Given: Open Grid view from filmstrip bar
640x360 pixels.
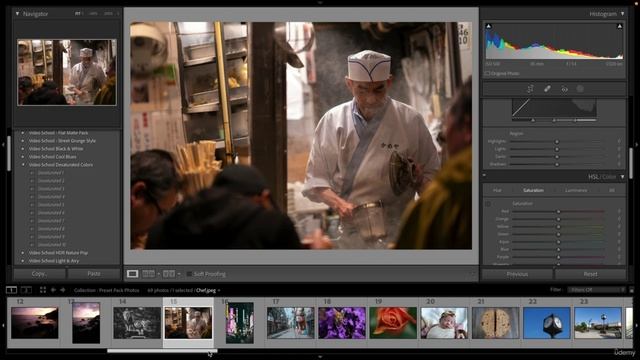Looking at the screenshot, I should pos(43,290).
